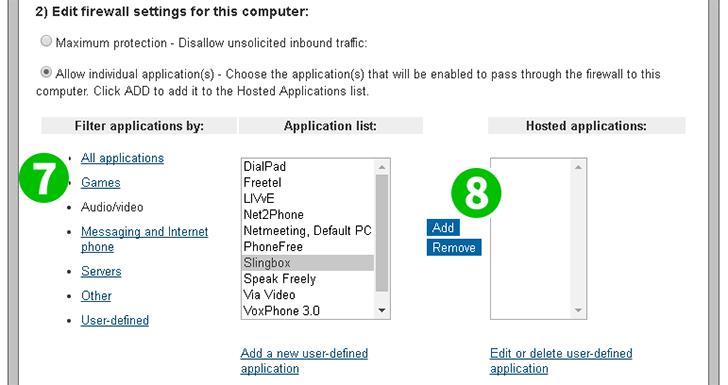Filter by User-defined applications

[x=115, y=320]
